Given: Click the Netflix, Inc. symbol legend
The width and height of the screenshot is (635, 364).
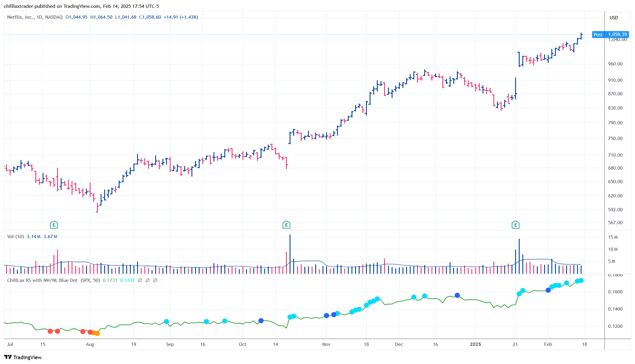Looking at the screenshot, I should coord(35,17).
